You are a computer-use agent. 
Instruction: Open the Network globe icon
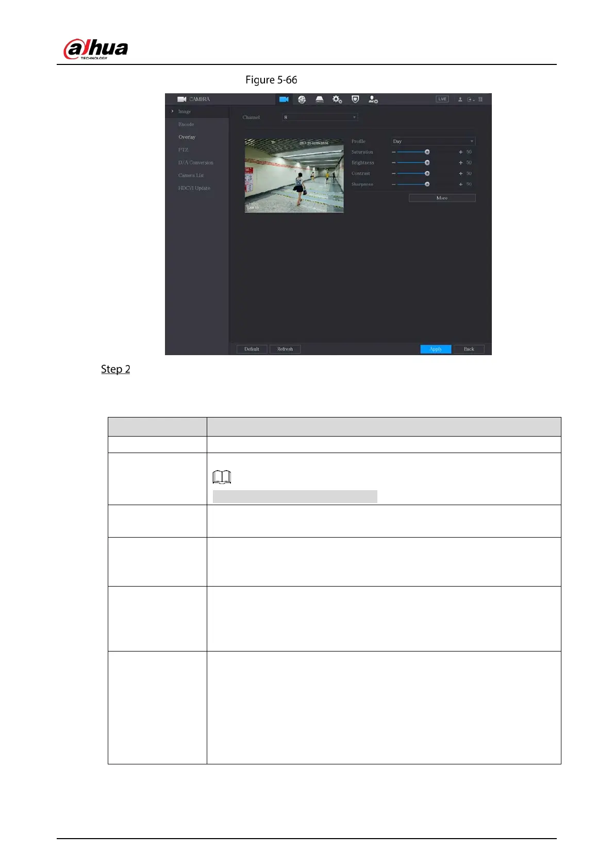[x=302, y=99]
